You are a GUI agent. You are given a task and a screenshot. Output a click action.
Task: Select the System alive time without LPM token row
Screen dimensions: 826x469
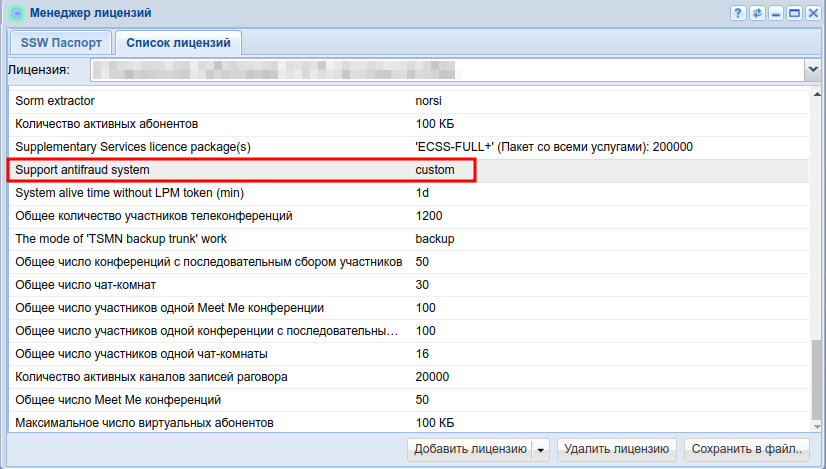pos(240,193)
